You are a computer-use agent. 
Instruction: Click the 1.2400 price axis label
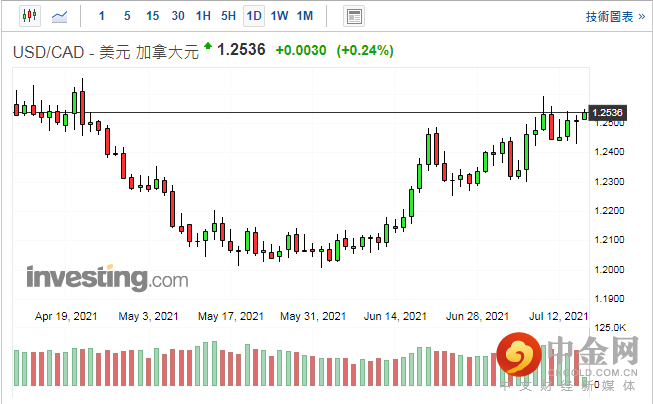coord(609,152)
